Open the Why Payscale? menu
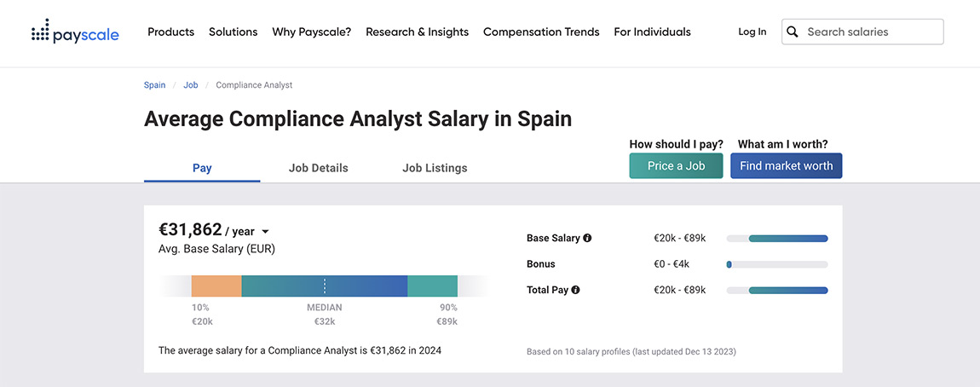Screen dimensions: 980x387 click(x=312, y=32)
